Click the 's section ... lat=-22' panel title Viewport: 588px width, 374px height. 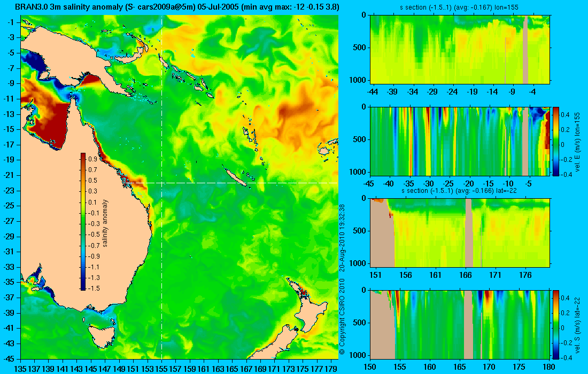pos(459,190)
